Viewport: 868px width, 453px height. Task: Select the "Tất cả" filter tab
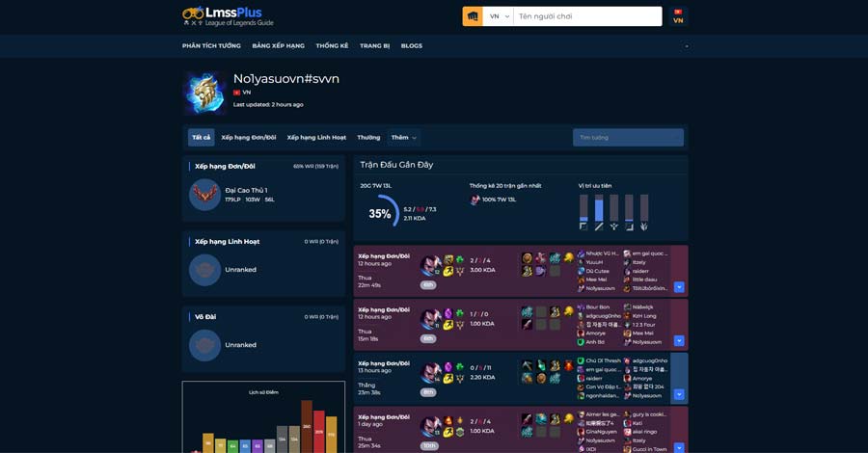point(201,138)
